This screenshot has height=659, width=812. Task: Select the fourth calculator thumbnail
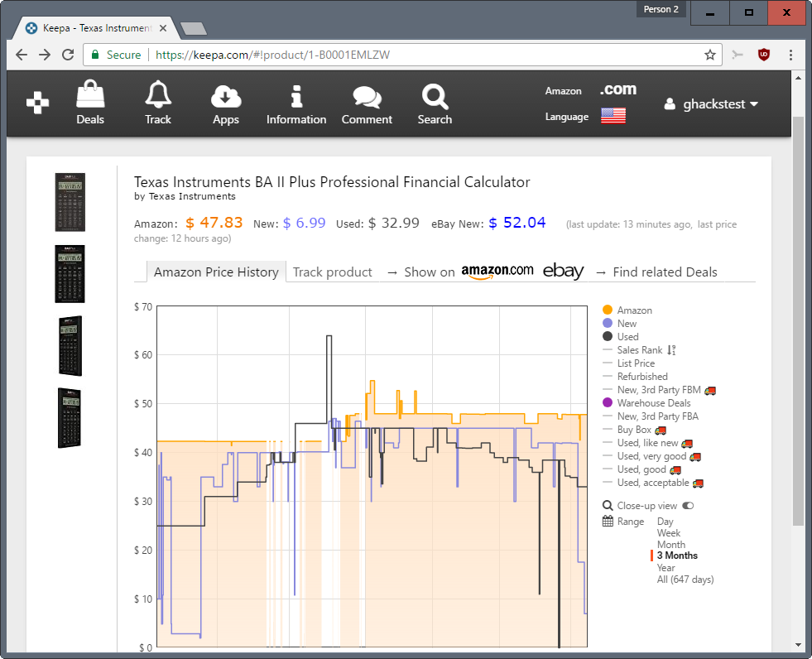[x=70, y=417]
